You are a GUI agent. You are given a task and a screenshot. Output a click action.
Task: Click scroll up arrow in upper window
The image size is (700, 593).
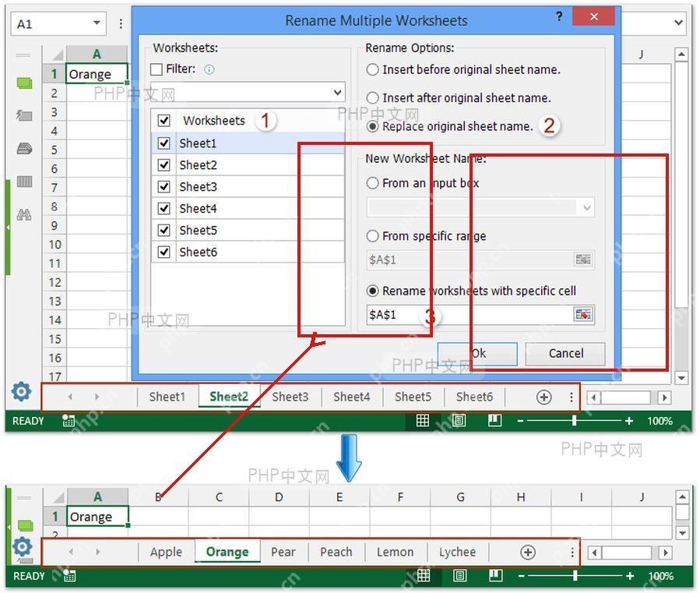pyautogui.click(x=681, y=55)
